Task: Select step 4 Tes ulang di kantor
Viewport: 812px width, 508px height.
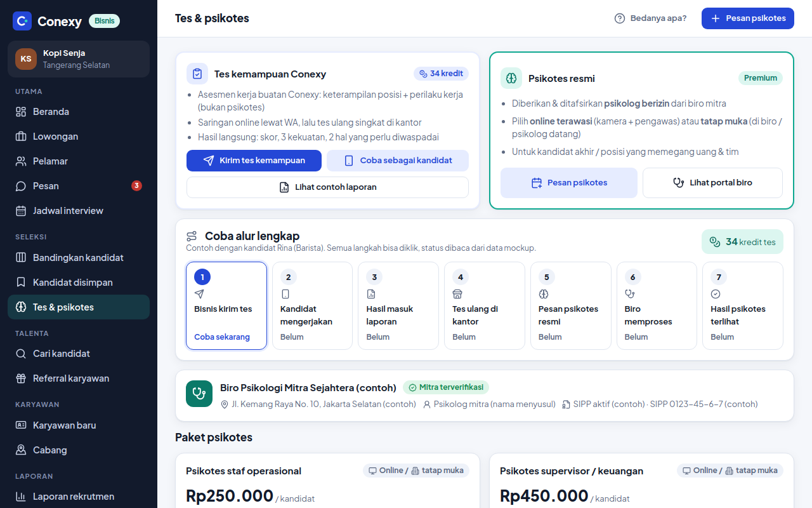Action: (x=485, y=305)
